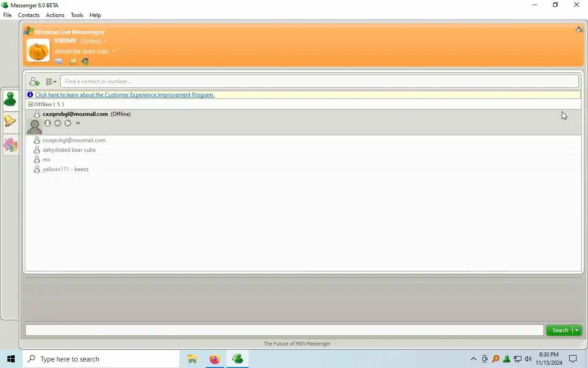The image size is (588, 368).
Task: Open the contact list layout menu
Action: coord(51,81)
